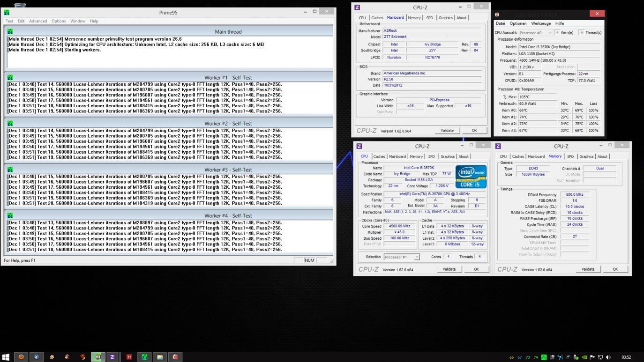This screenshot has width=644, height=362.
Task: Click the Main thread window icon
Action: (10, 31)
